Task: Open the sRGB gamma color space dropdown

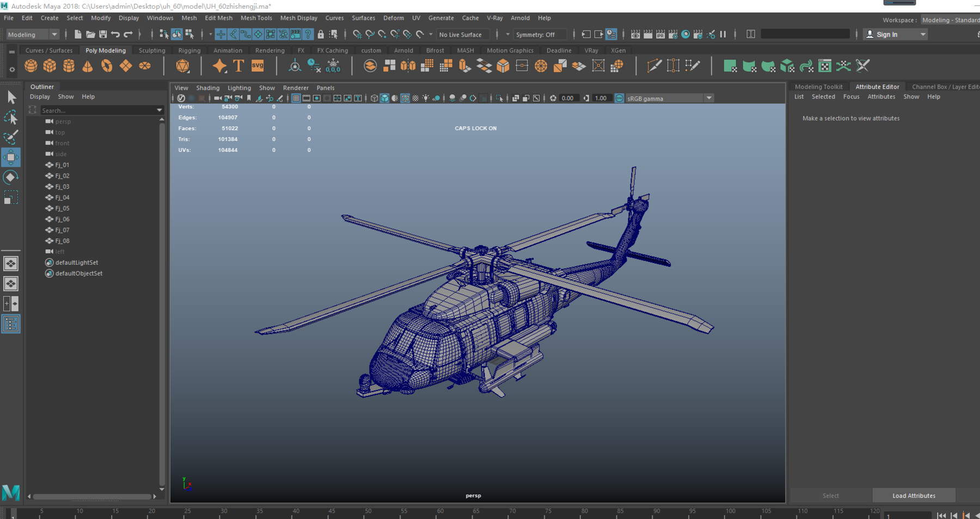Action: [x=708, y=99]
